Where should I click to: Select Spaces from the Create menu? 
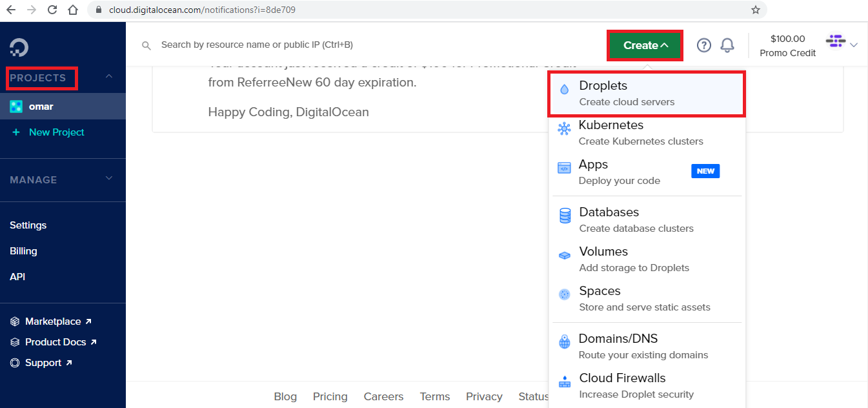pyautogui.click(x=647, y=299)
